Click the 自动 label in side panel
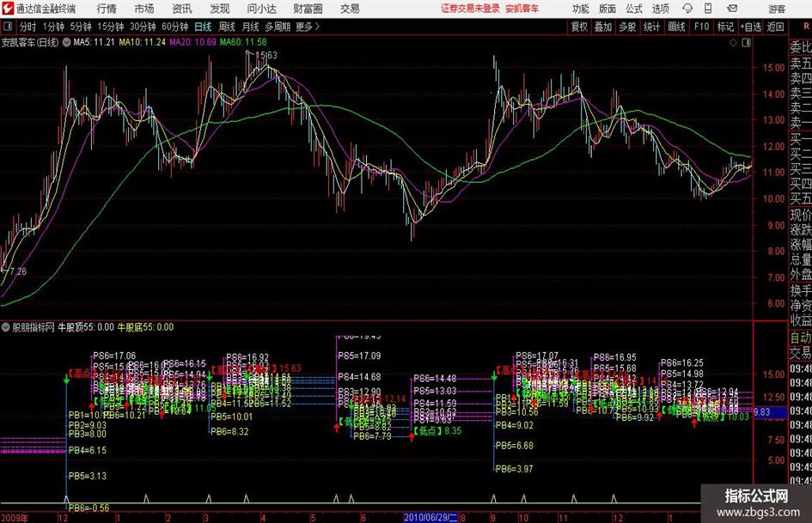The height and width of the screenshot is (523, 812). 801,338
